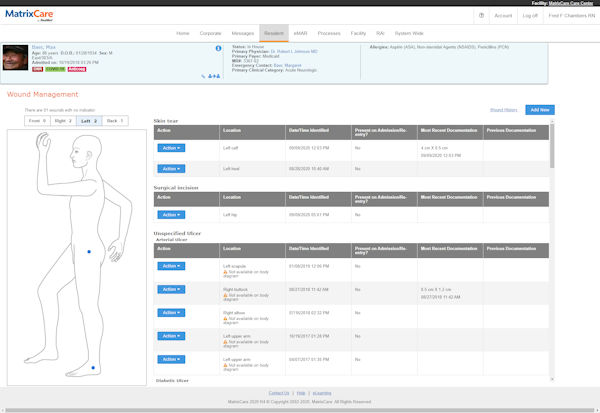Click the resident photo thumbnail

pos(15,57)
